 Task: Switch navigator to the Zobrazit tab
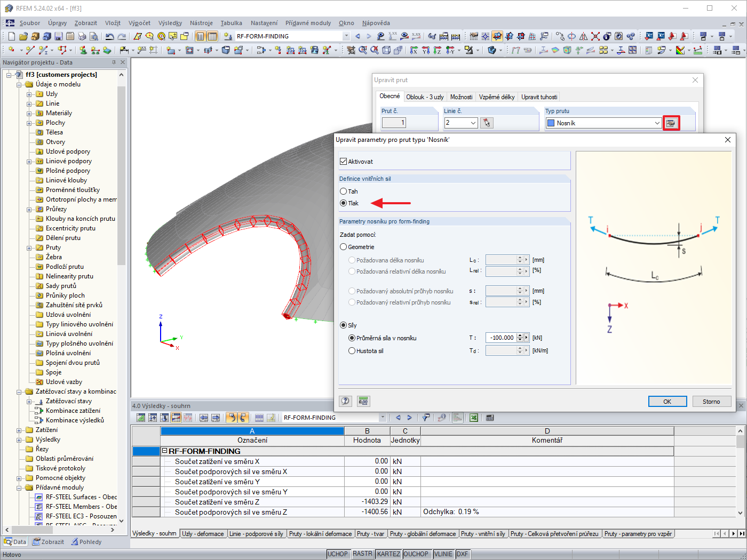pyautogui.click(x=49, y=542)
